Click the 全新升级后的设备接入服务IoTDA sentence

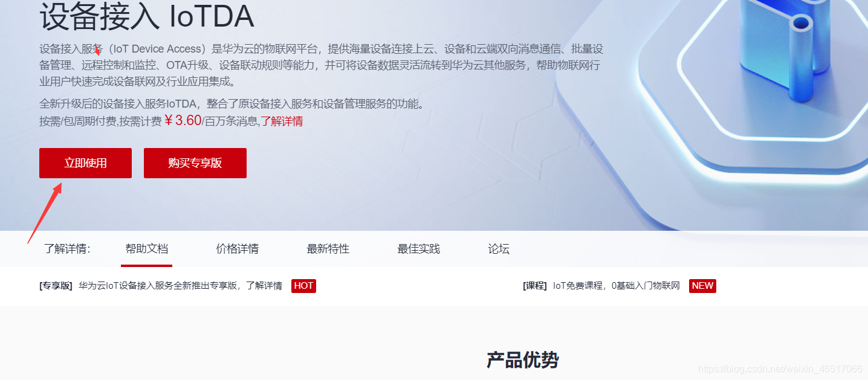(232, 104)
